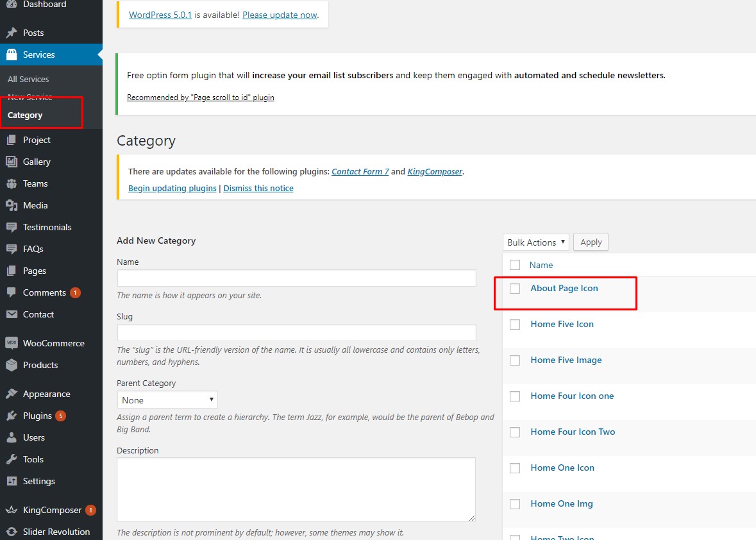Click into the category Name input field

coord(296,278)
